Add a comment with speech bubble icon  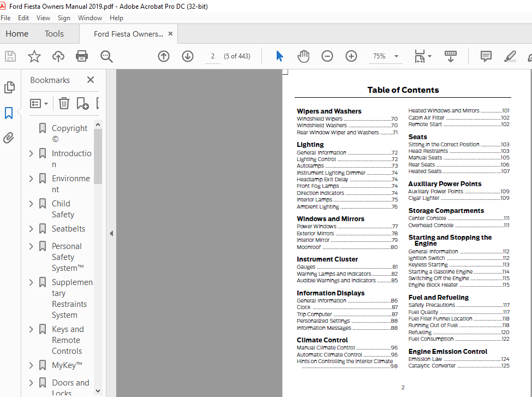(x=486, y=56)
